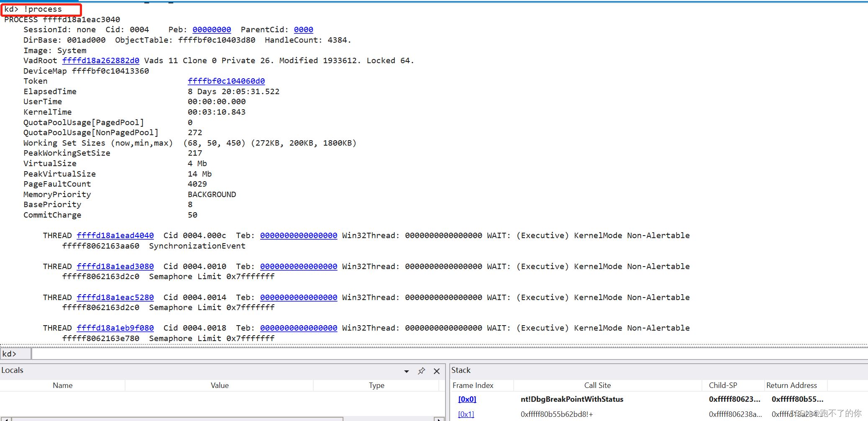Click the MemoryPriority value BACKGROUND
The width and height of the screenshot is (868, 421).
click(x=212, y=195)
